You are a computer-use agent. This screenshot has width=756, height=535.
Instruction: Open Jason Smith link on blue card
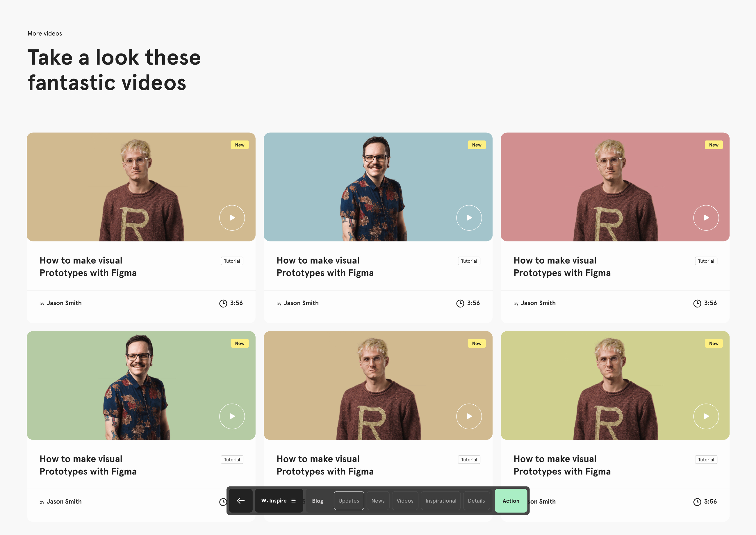301,303
